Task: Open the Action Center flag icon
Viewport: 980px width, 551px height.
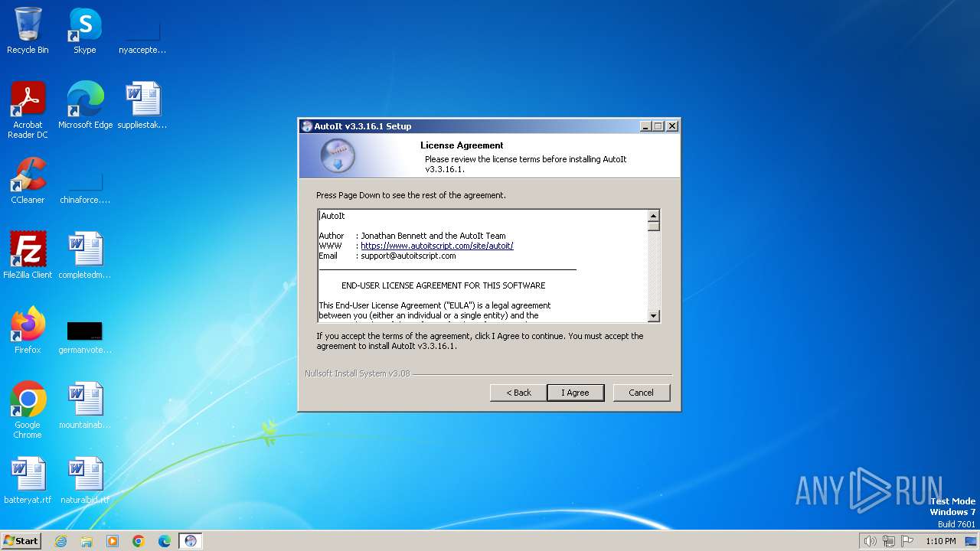Action: (x=907, y=541)
